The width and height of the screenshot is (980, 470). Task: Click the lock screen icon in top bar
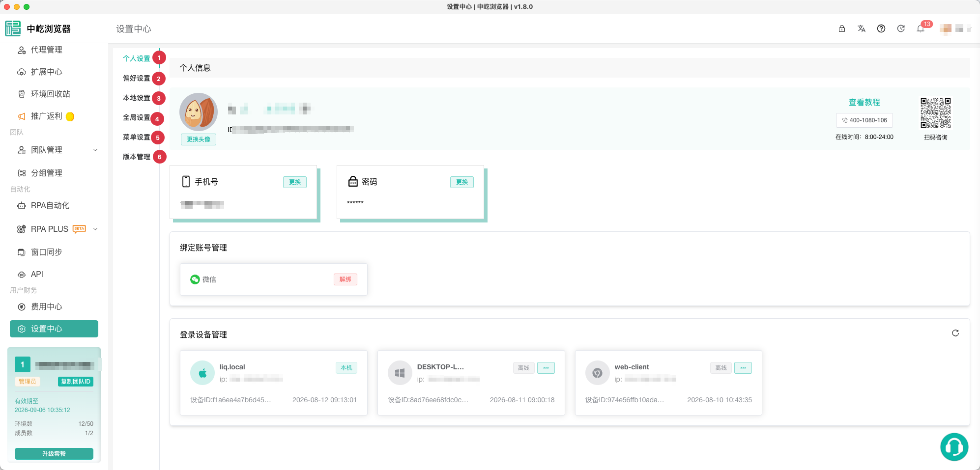pyautogui.click(x=842, y=28)
